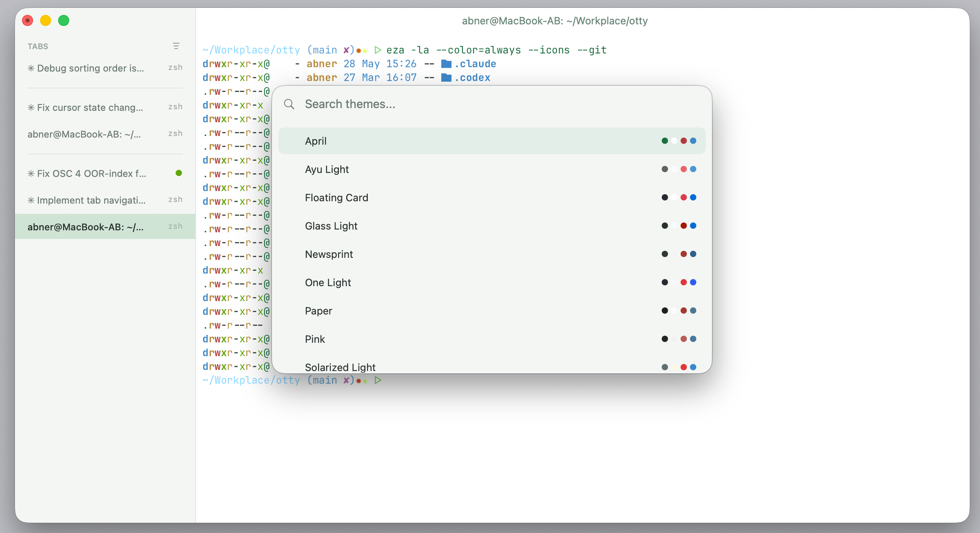980x533 pixels.
Task: Click the zsh label on Debug sorting tab
Action: tap(175, 67)
